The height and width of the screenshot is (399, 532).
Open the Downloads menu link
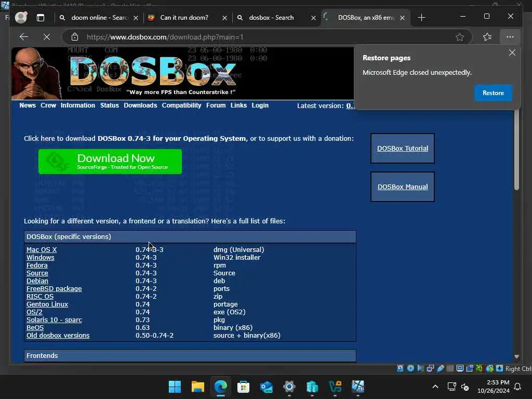tap(140, 105)
